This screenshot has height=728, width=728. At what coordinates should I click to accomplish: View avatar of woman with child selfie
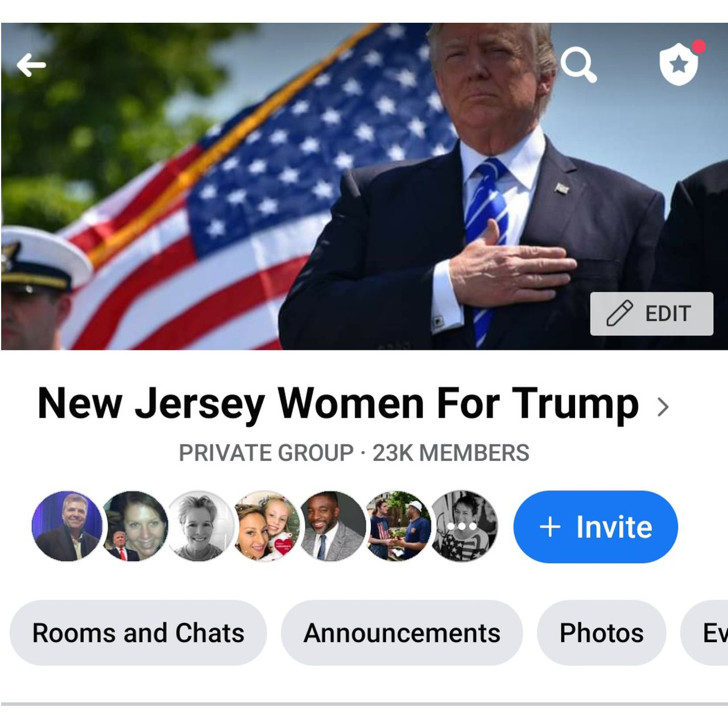pyautogui.click(x=266, y=526)
